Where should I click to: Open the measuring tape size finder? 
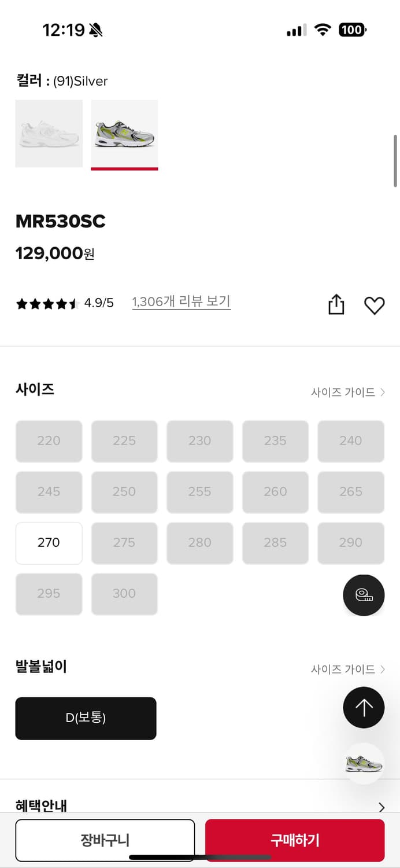point(364,595)
